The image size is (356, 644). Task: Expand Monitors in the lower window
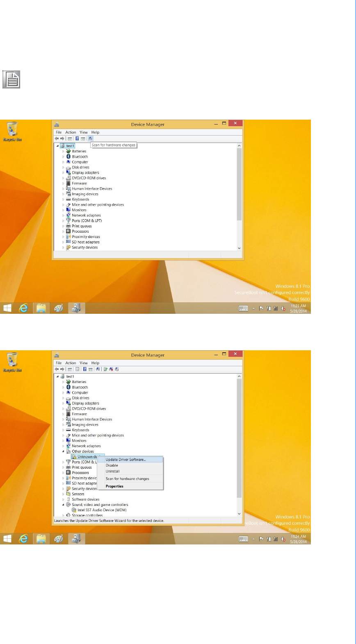tap(63, 441)
